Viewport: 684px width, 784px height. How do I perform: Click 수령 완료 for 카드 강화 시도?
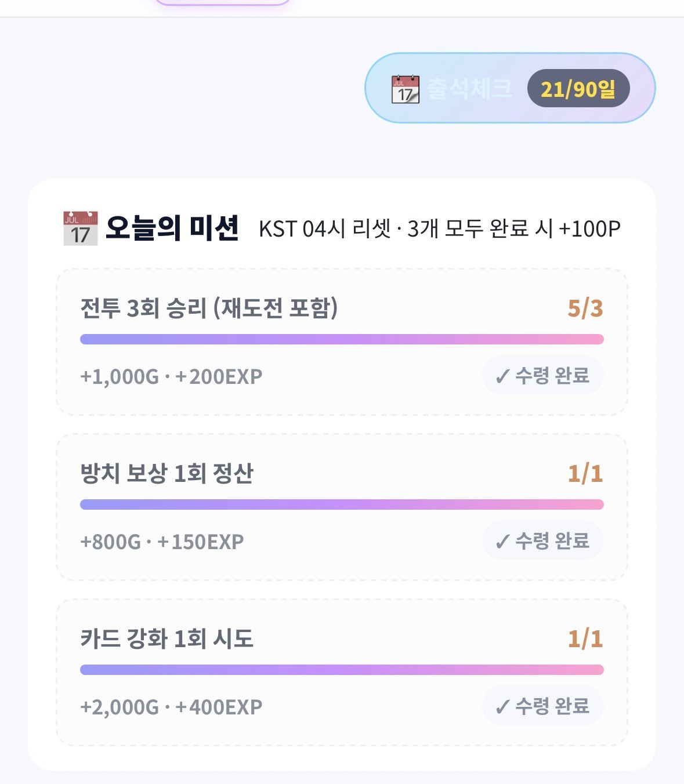pos(542,706)
